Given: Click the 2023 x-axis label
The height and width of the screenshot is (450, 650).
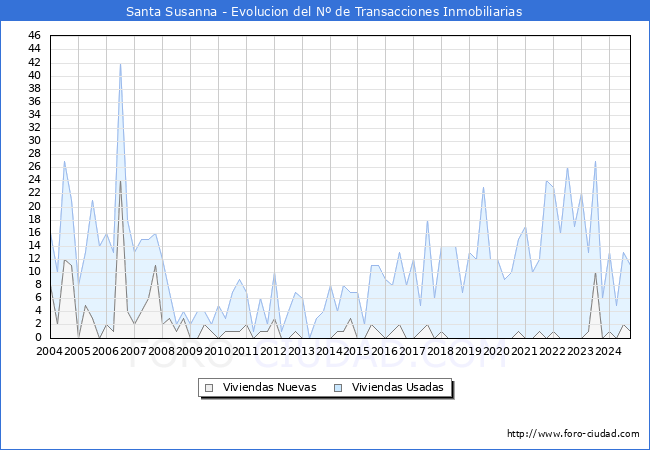Looking at the screenshot, I should tap(580, 351).
